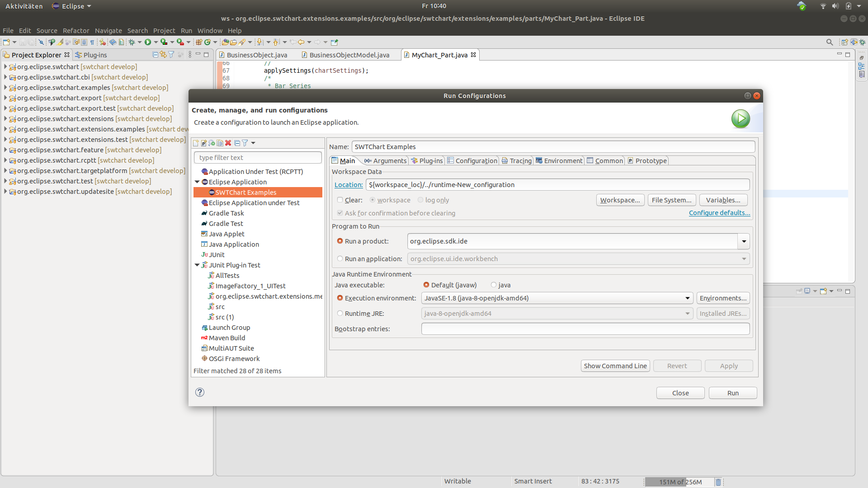Open the filter view menu dropdown arrow

coord(253,143)
